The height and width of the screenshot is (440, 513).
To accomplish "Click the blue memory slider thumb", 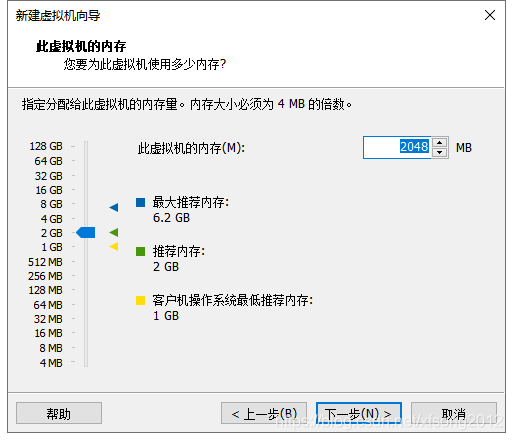I will pos(86,232).
